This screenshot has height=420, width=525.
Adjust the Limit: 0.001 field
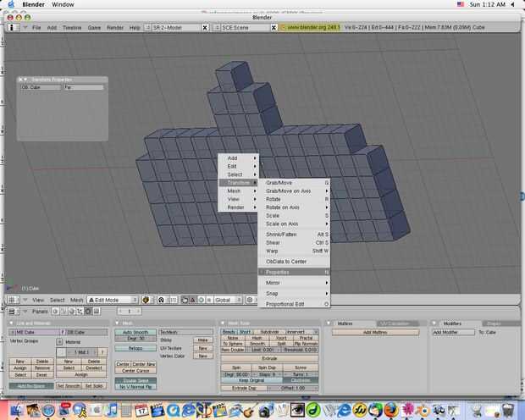(x=262, y=350)
